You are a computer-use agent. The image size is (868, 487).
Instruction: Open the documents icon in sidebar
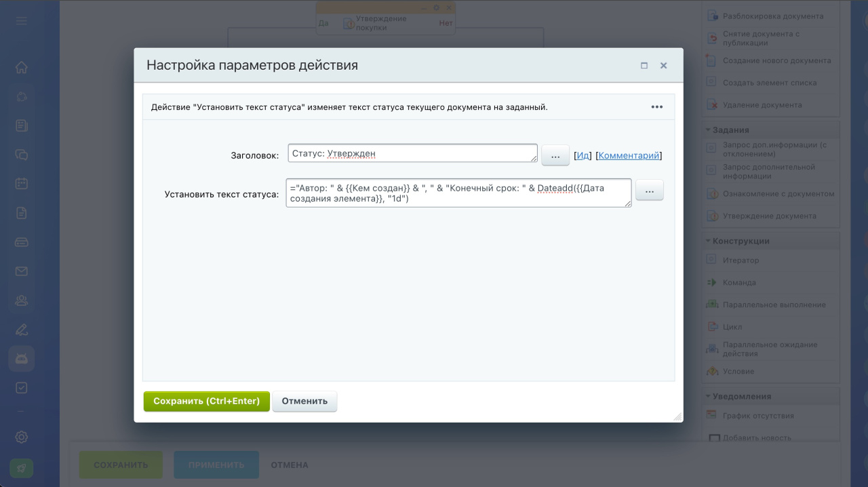coord(22,213)
